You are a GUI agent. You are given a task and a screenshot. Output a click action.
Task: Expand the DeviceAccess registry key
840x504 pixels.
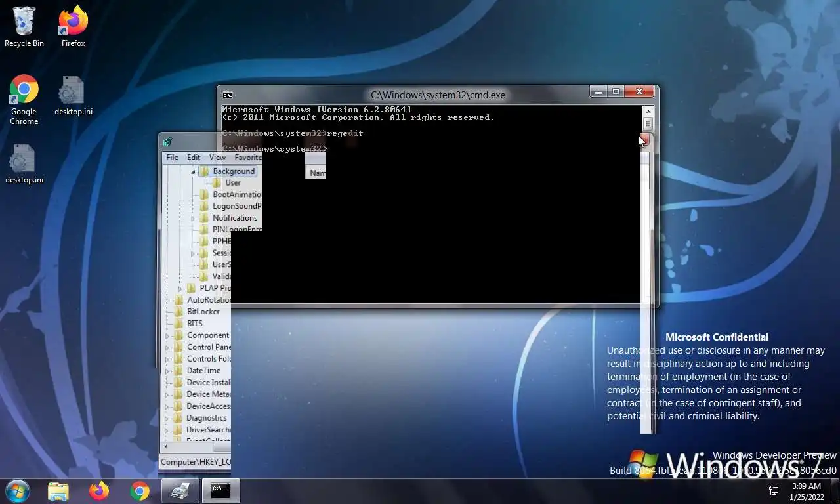point(167,406)
